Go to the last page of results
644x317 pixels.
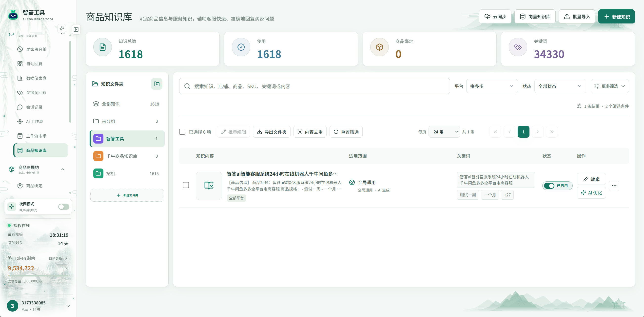pos(552,132)
